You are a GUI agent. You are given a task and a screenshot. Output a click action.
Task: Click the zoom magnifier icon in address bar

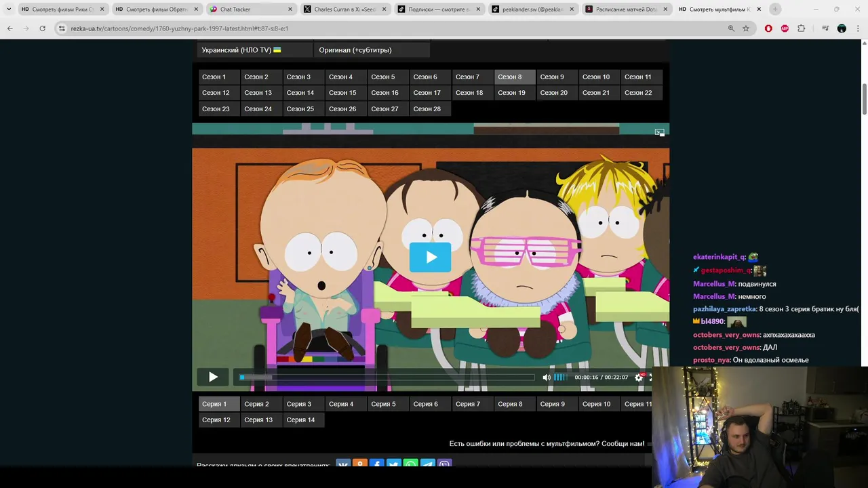(731, 28)
